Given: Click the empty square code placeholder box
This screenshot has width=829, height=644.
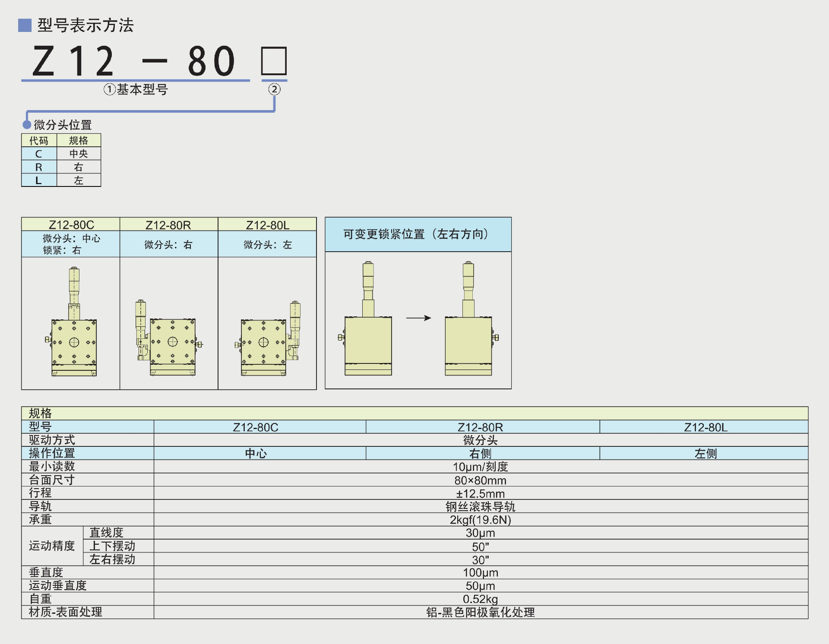Looking at the screenshot, I should tap(274, 61).
